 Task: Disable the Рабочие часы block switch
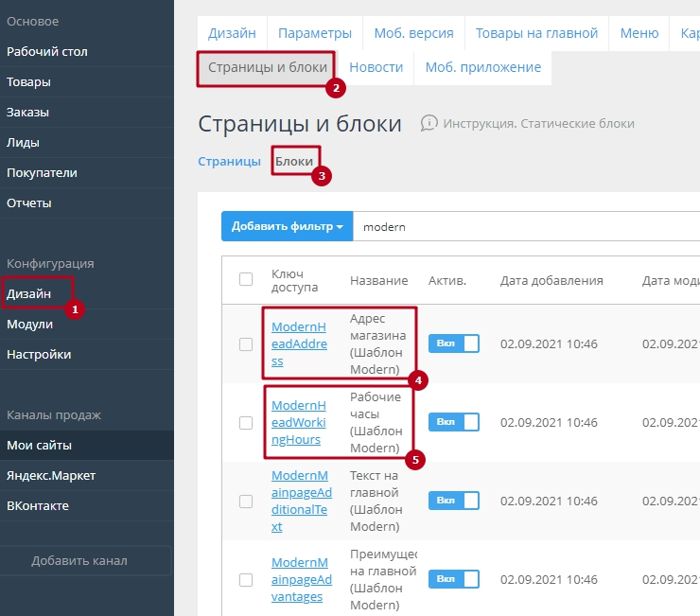click(x=453, y=422)
